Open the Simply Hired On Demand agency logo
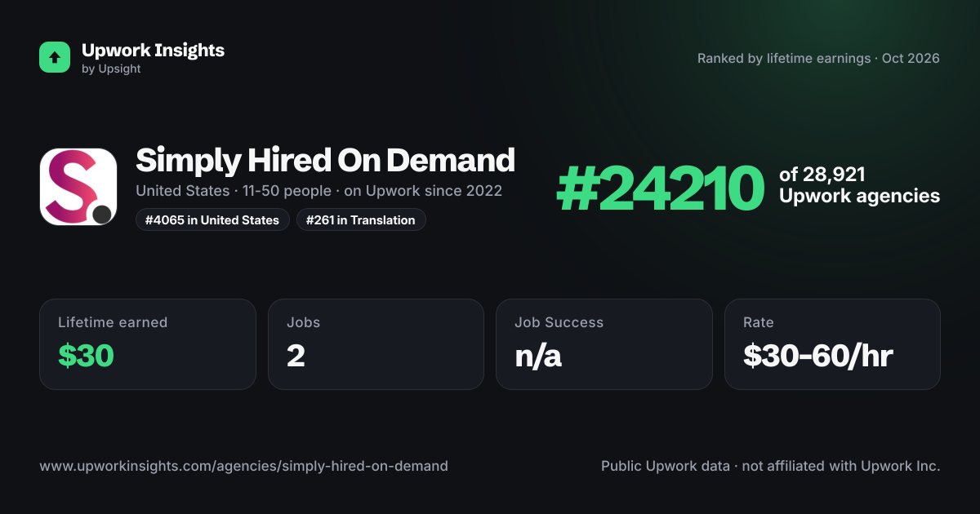The width and height of the screenshot is (980, 514). (78, 187)
